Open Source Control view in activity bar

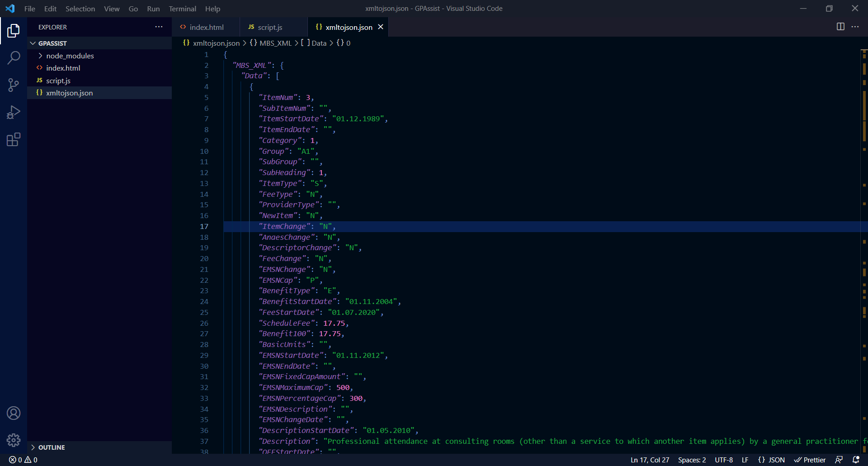(14, 85)
